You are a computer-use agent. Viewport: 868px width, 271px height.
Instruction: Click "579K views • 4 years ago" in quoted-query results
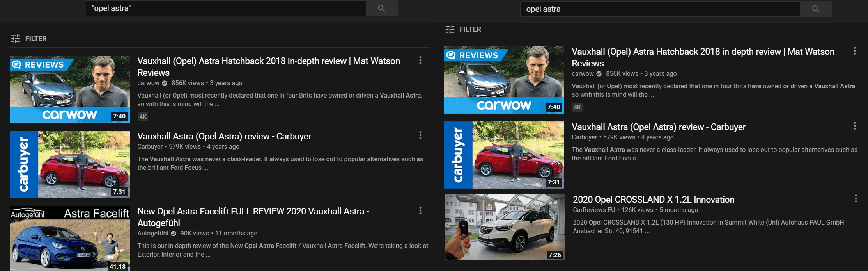204,147
